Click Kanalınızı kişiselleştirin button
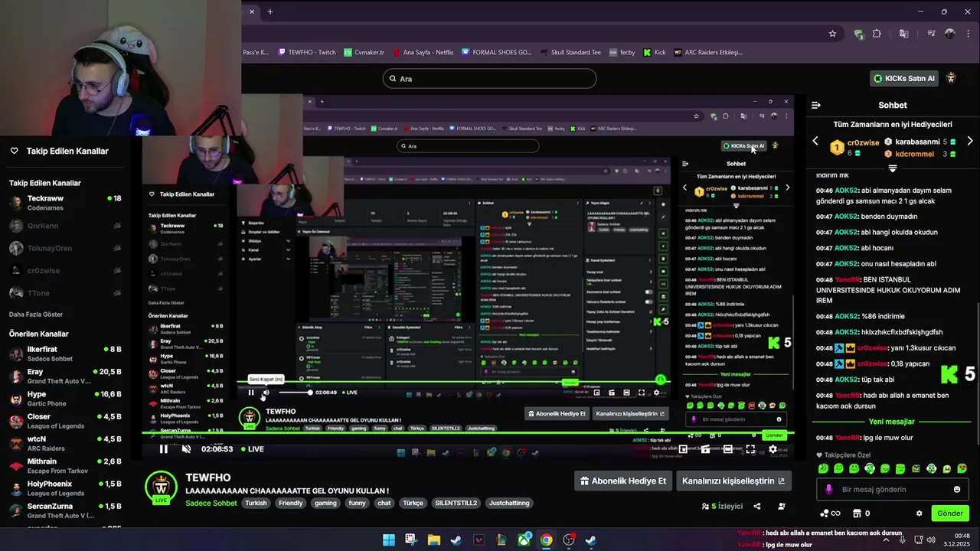Image resolution: width=980 pixels, height=551 pixels. [x=733, y=481]
